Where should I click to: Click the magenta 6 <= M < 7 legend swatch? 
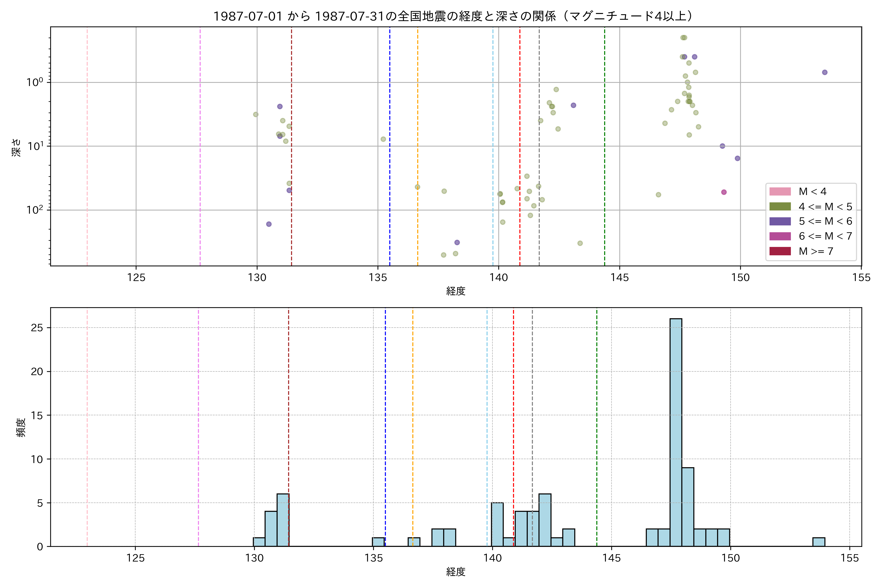(x=780, y=236)
